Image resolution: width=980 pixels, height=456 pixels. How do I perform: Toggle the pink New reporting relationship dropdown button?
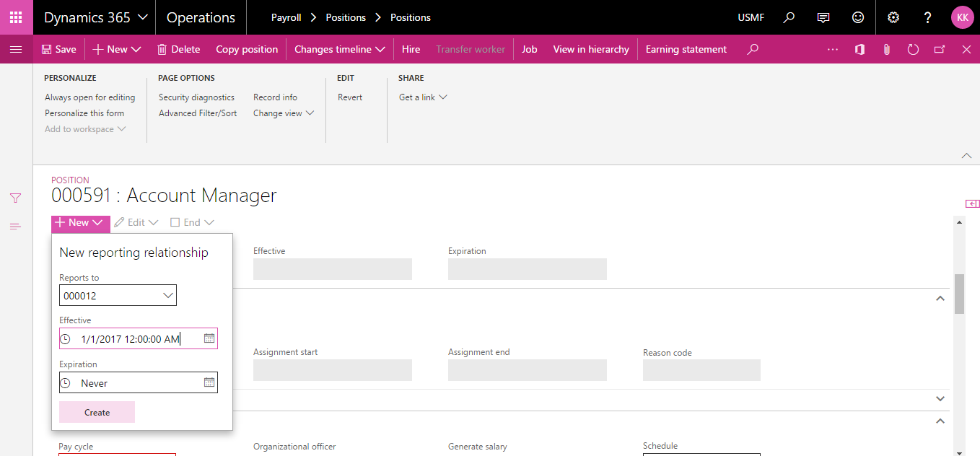pyautogui.click(x=80, y=223)
